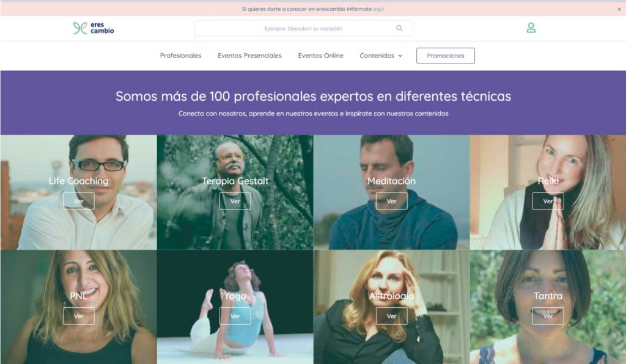
Task: Select the PNL card title
Action: 79,296
